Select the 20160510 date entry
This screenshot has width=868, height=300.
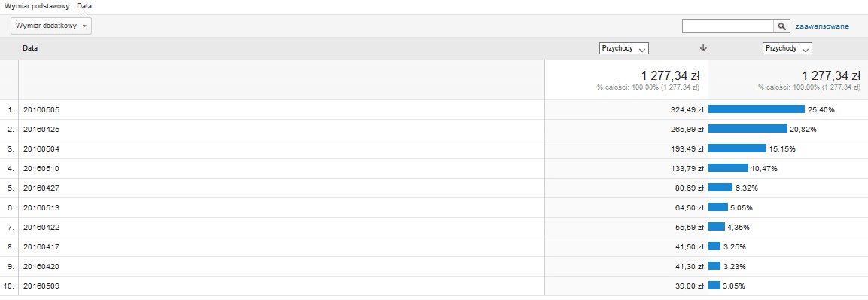coord(41,169)
